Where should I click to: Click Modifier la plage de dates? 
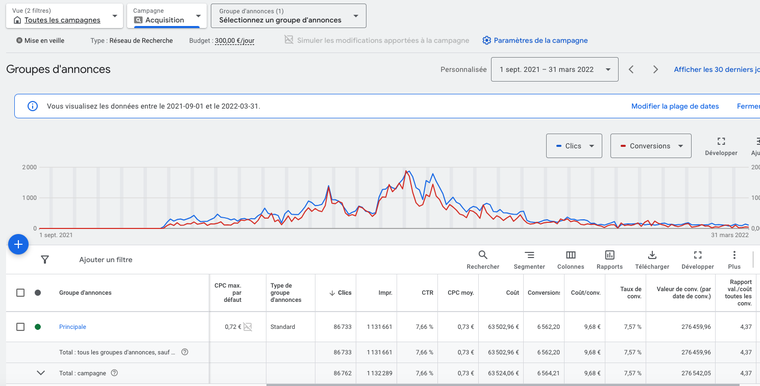[675, 106]
